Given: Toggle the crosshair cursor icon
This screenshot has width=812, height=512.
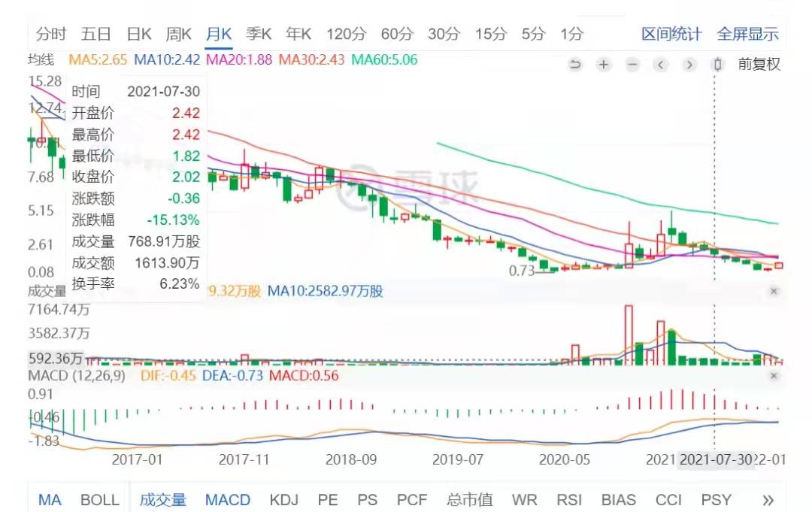Looking at the screenshot, I should (718, 65).
